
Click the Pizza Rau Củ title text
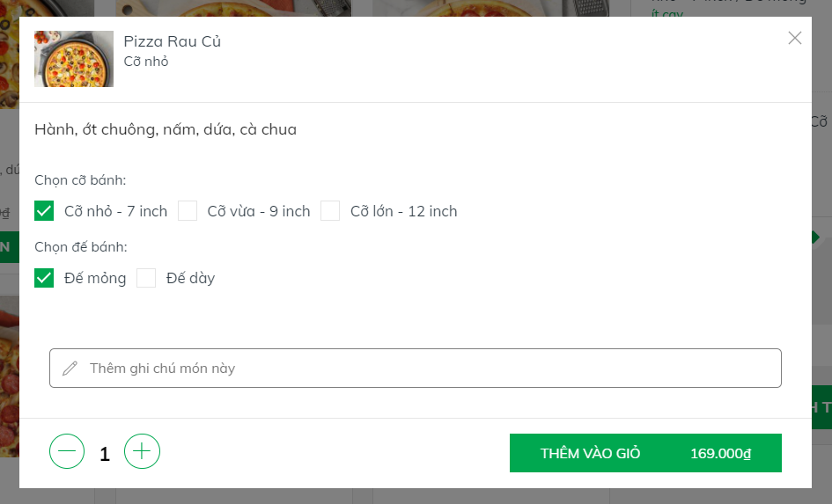(x=172, y=41)
